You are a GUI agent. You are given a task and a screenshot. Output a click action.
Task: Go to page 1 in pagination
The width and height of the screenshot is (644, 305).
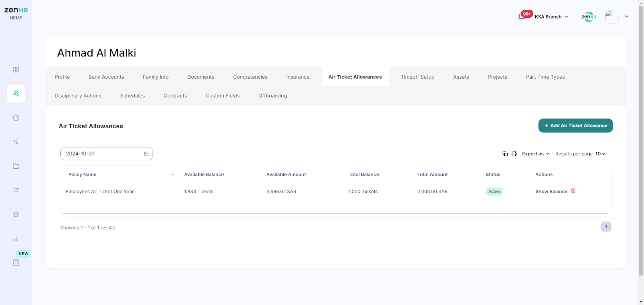coord(606,227)
